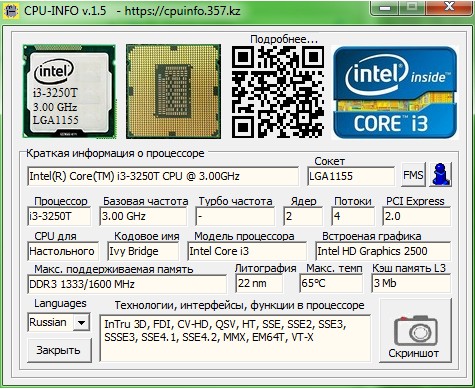The height and width of the screenshot is (389, 475).
Task: Click the QR code image
Action: 278,92
